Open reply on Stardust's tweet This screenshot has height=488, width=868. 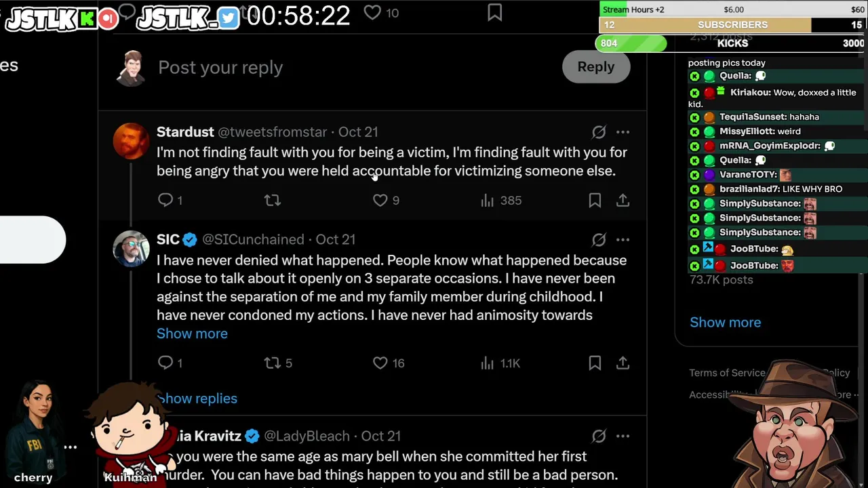[165, 200]
